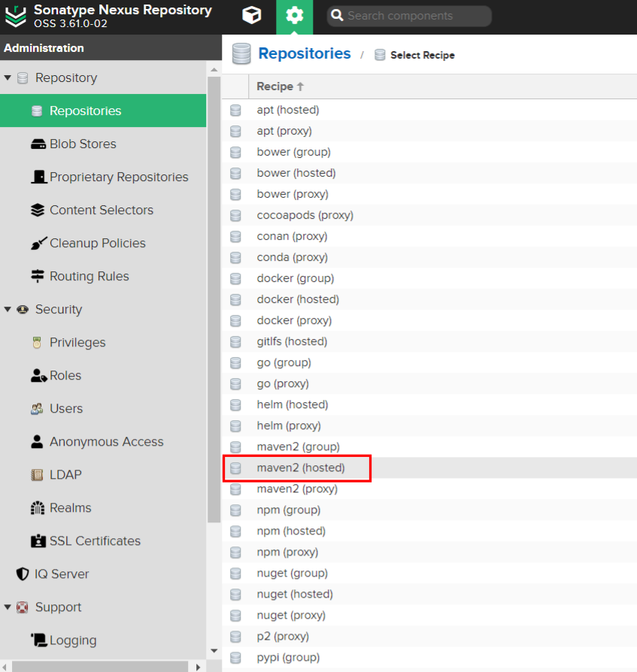Viewport: 637px width, 672px height.
Task: Click the Content Selectors layers icon
Action: click(38, 210)
